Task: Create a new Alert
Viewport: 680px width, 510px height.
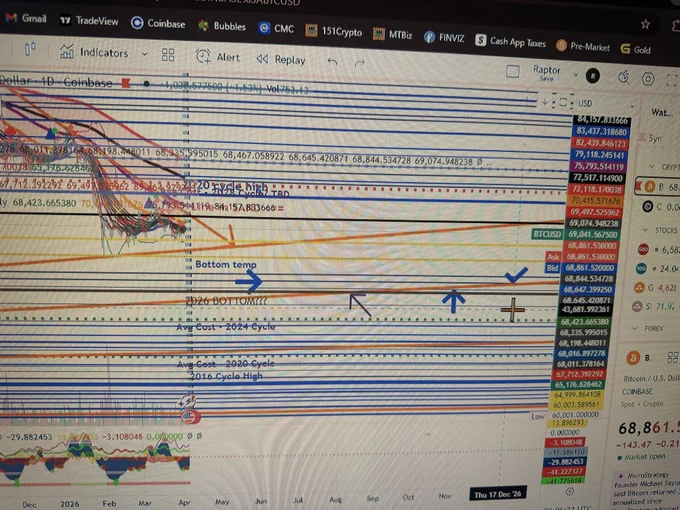Action: (217, 57)
